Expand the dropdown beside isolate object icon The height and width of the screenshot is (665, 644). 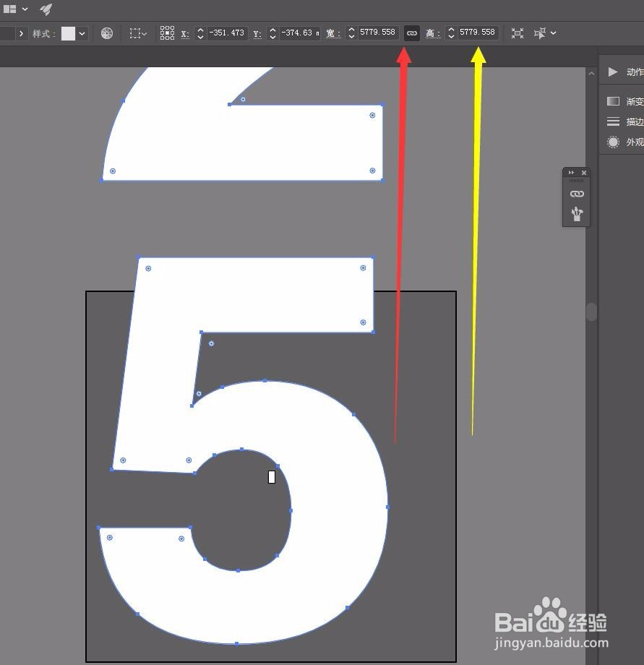click(x=553, y=33)
